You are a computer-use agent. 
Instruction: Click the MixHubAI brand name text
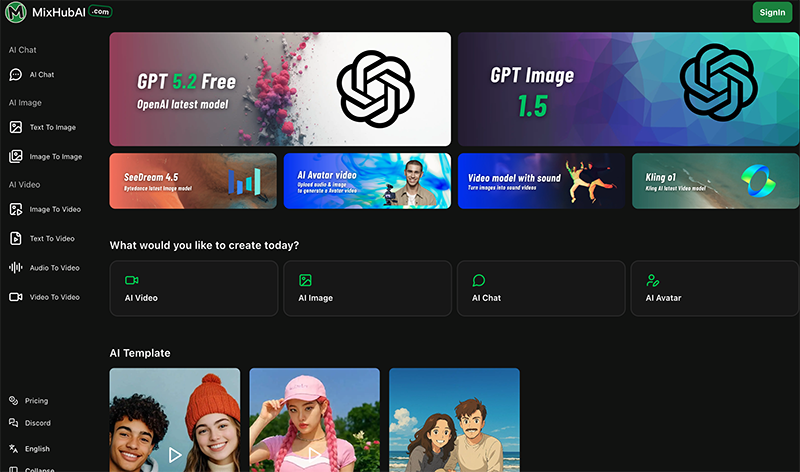point(59,13)
